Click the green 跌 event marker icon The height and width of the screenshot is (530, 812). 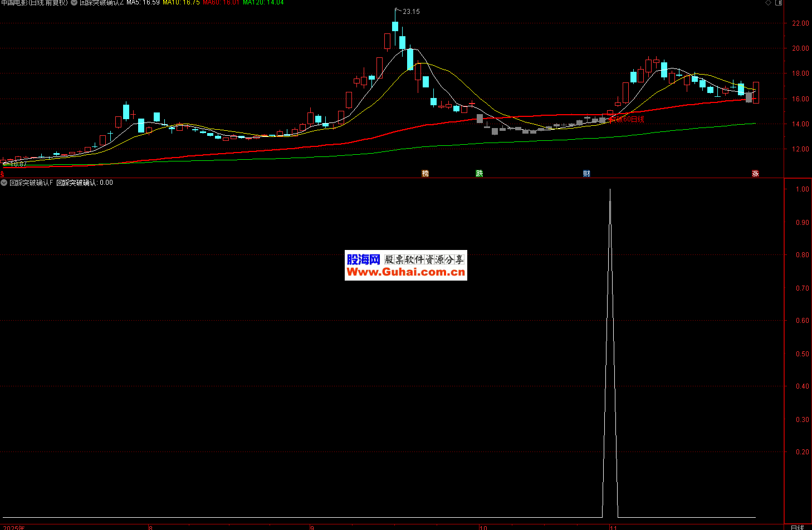[x=479, y=174]
